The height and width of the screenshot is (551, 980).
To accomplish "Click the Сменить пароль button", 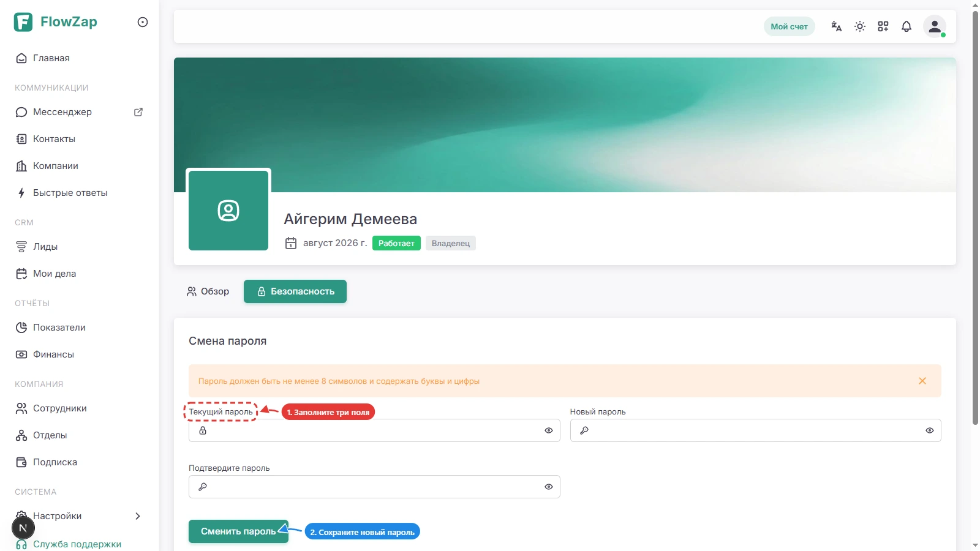I will tap(238, 531).
